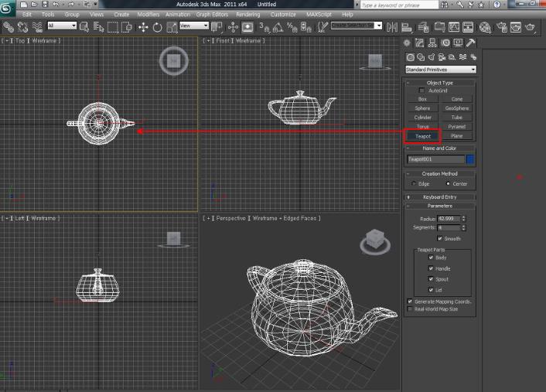546x392 pixels.
Task: Toggle the Angle Snap icon
Action: pyautogui.click(x=278, y=27)
